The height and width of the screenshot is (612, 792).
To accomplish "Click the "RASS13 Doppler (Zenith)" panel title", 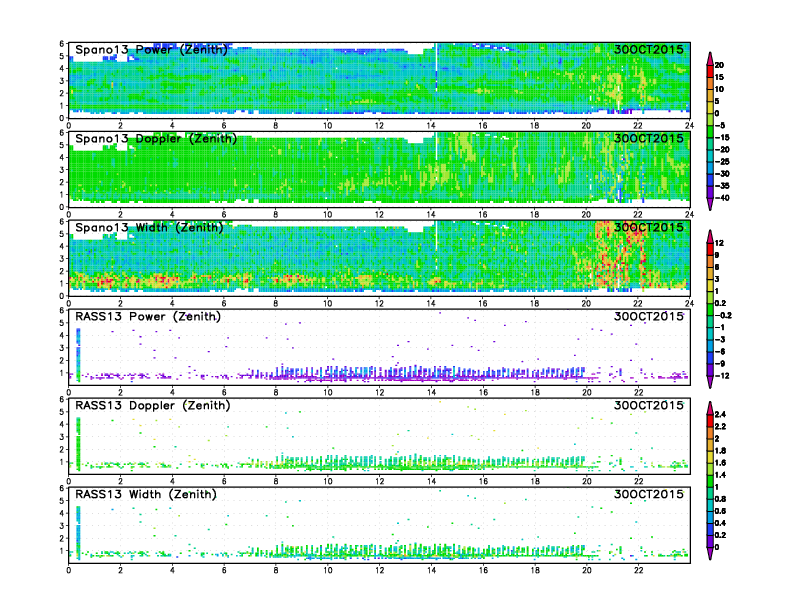I will pyautogui.click(x=153, y=405).
